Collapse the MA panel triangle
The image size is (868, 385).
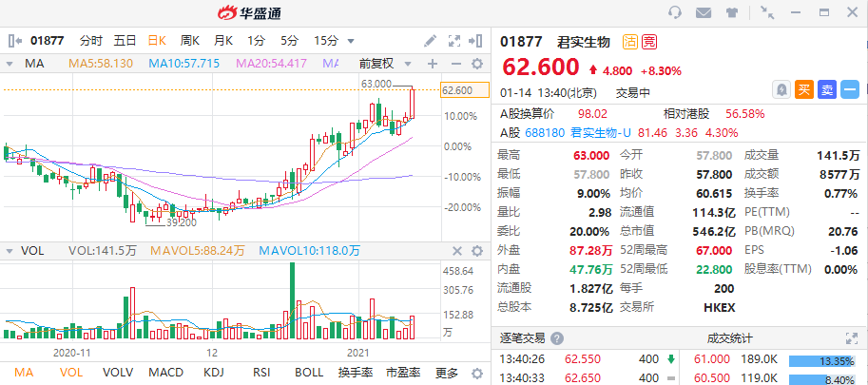[10, 64]
